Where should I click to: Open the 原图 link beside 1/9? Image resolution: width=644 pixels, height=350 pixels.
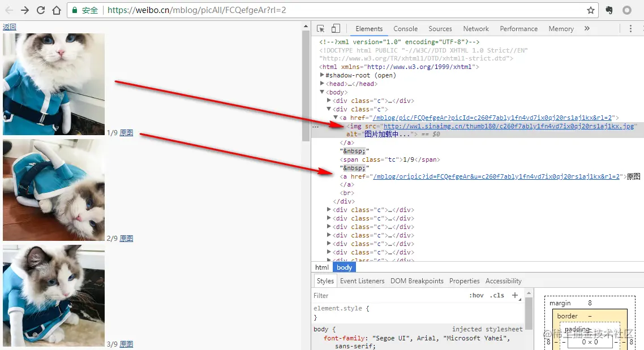click(x=127, y=132)
